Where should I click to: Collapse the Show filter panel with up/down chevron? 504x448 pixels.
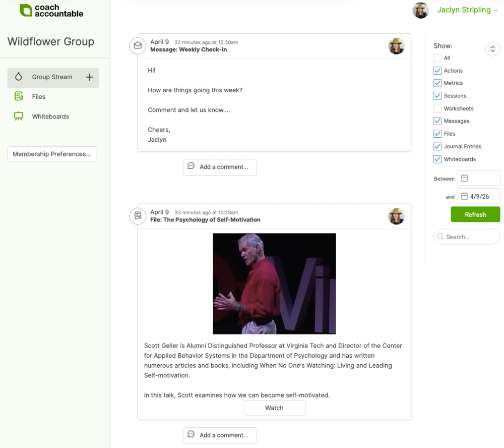click(x=492, y=49)
